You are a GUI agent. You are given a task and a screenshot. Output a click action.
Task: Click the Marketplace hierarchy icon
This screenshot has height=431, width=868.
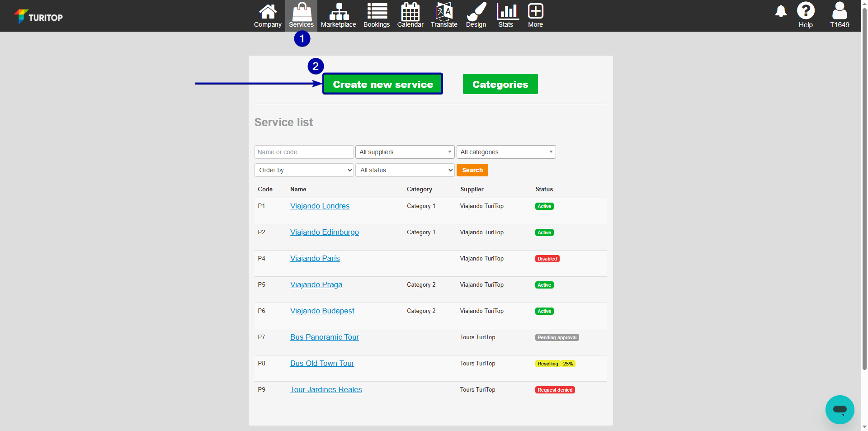[x=338, y=12]
